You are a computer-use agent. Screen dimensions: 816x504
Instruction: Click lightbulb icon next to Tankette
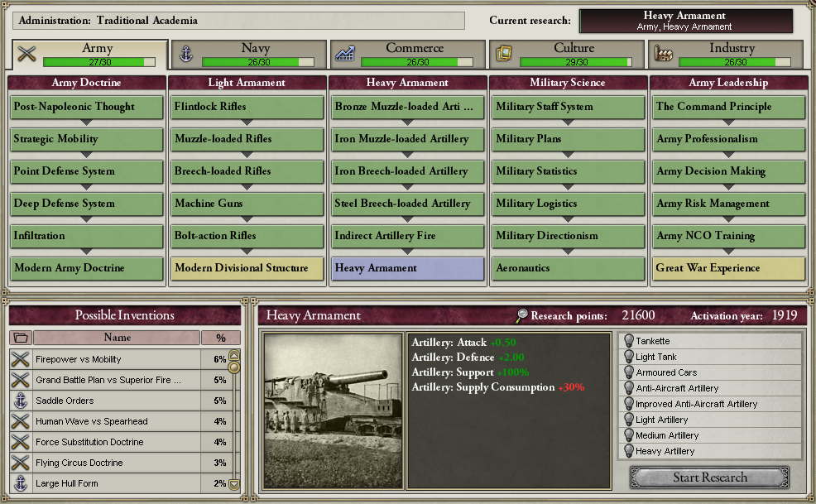tap(629, 341)
